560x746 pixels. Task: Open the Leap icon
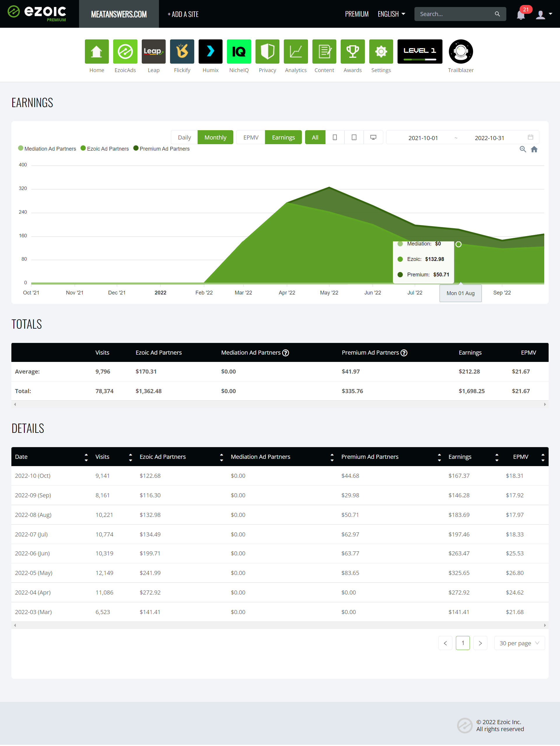(x=154, y=52)
